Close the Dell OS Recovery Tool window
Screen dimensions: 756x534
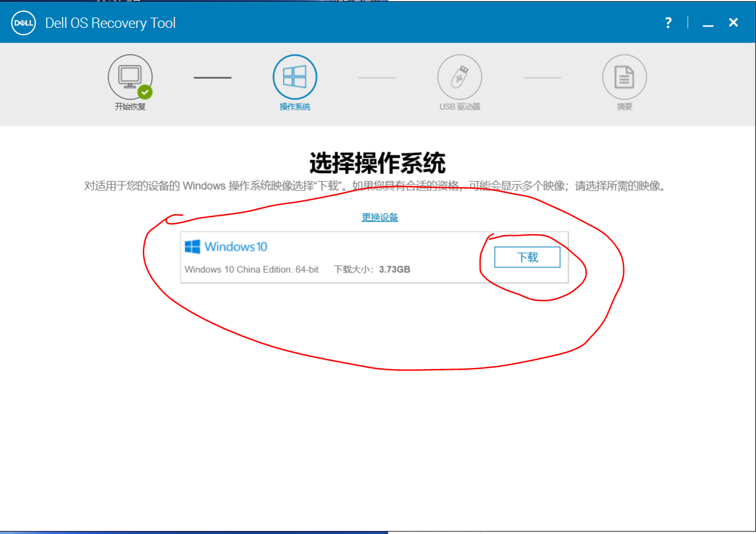[733, 22]
